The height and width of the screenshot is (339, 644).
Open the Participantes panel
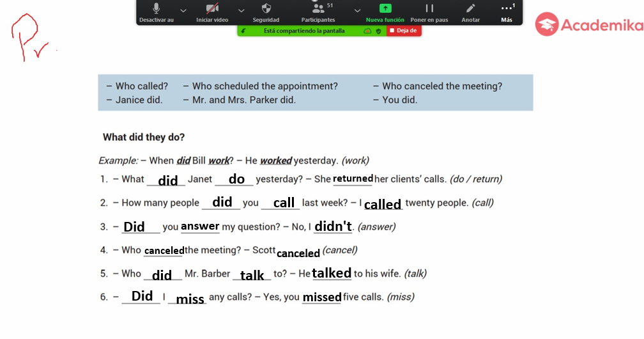coord(318,12)
